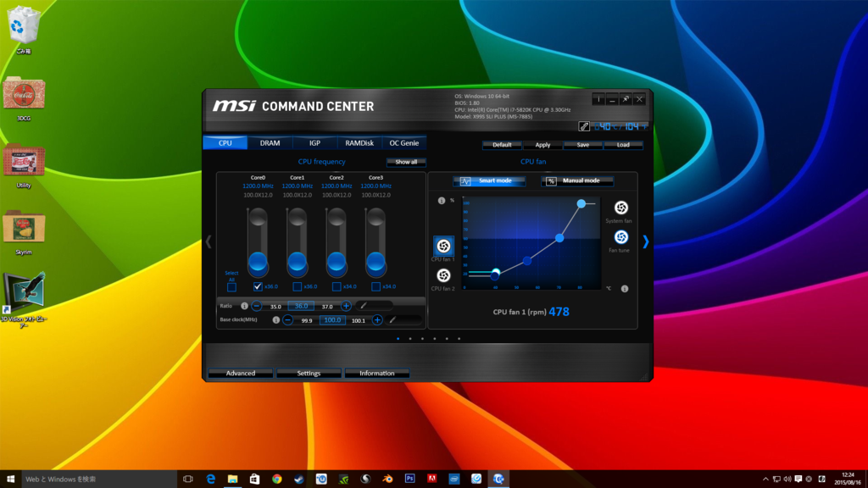
Task: Open Microsoft Edge from the taskbar
Action: point(210,479)
